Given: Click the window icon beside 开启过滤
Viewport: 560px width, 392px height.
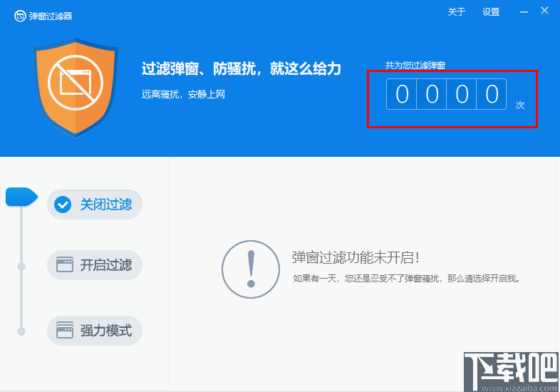Looking at the screenshot, I should (x=65, y=265).
